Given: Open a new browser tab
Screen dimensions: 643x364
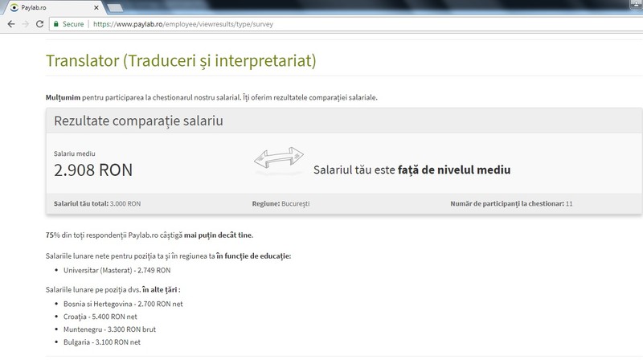Looking at the screenshot, I should pos(115,8).
